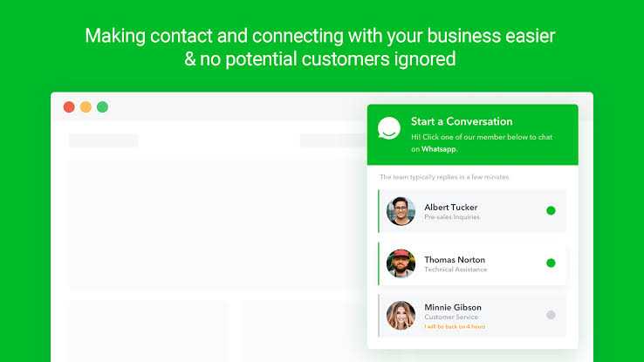This screenshot has height=362, width=644.
Task: Click Thomas Norton's green online indicator
Action: (551, 263)
